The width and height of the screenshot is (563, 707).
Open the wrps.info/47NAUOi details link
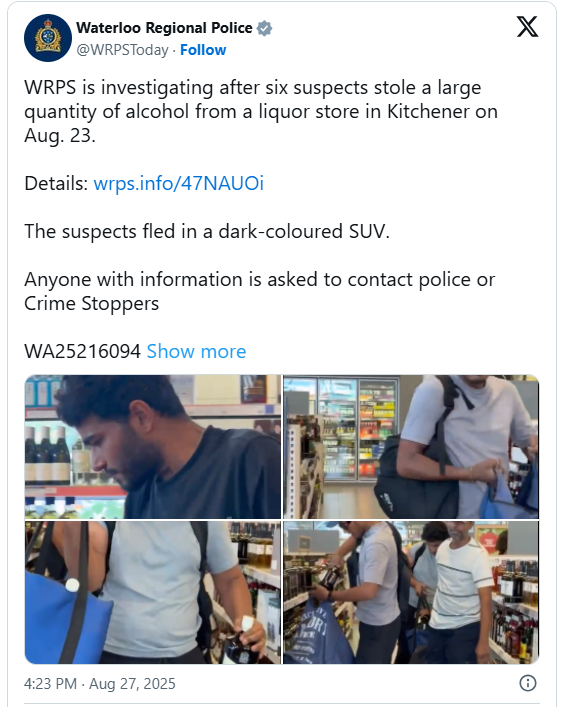coord(179,184)
